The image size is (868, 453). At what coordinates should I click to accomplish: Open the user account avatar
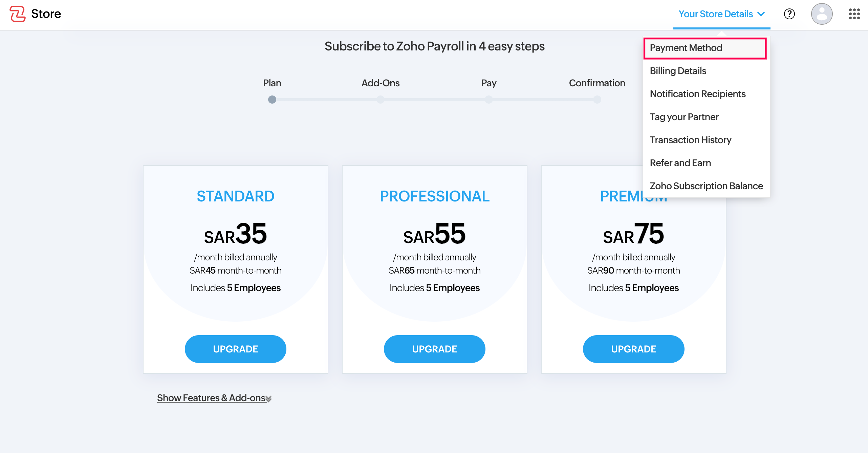(x=822, y=14)
